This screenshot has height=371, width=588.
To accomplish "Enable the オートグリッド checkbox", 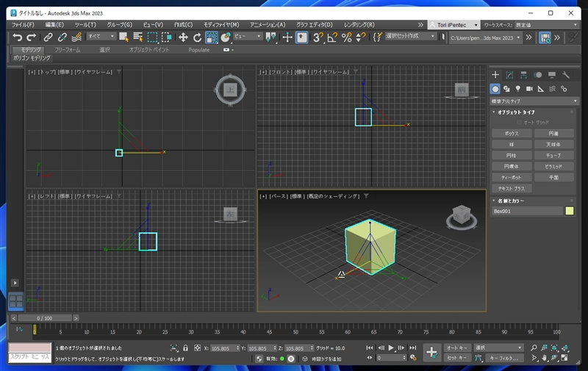I will click(519, 122).
